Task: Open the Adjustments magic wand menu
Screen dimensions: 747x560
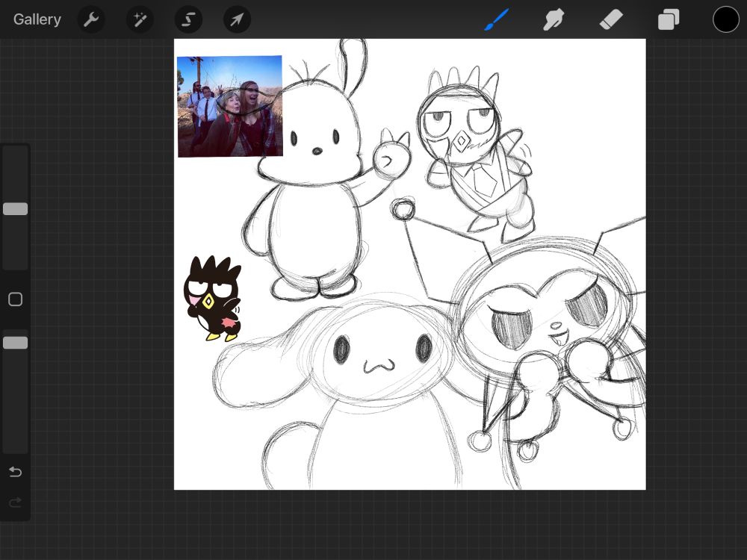Action: [140, 19]
